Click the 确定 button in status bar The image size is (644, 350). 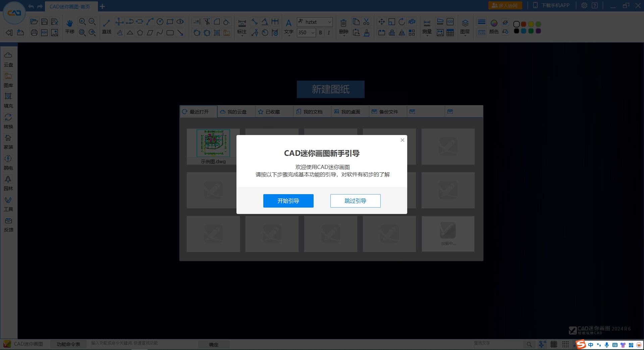coord(214,345)
